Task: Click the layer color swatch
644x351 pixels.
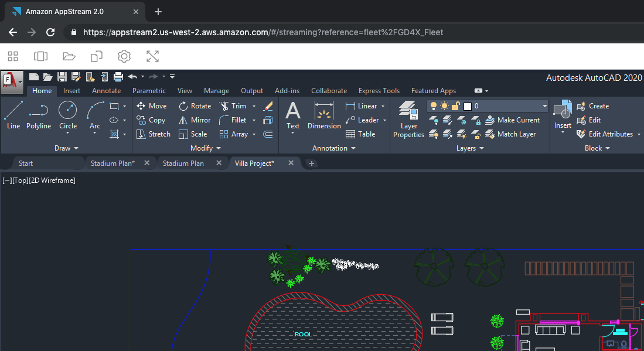Action: coord(467,106)
